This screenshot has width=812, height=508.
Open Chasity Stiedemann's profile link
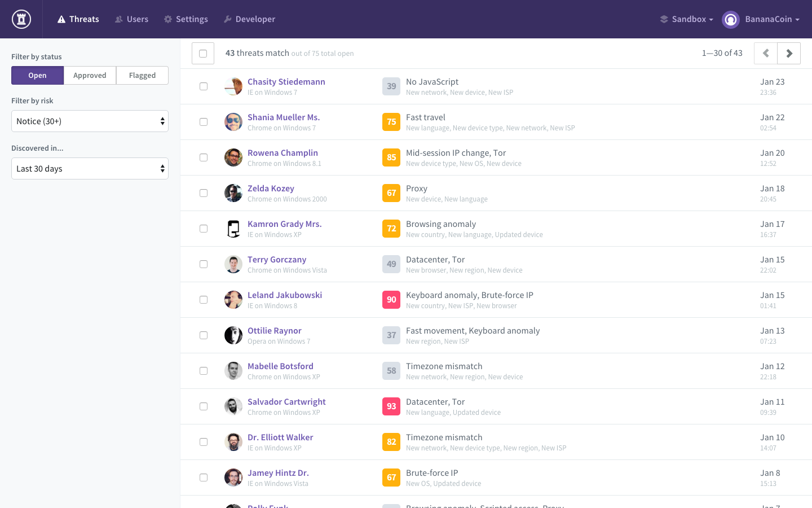click(x=286, y=82)
